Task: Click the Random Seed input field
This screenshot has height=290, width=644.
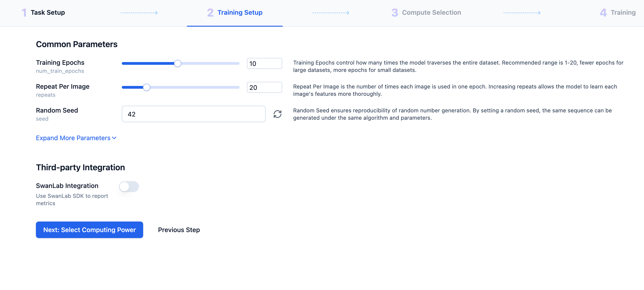Action: [x=193, y=114]
